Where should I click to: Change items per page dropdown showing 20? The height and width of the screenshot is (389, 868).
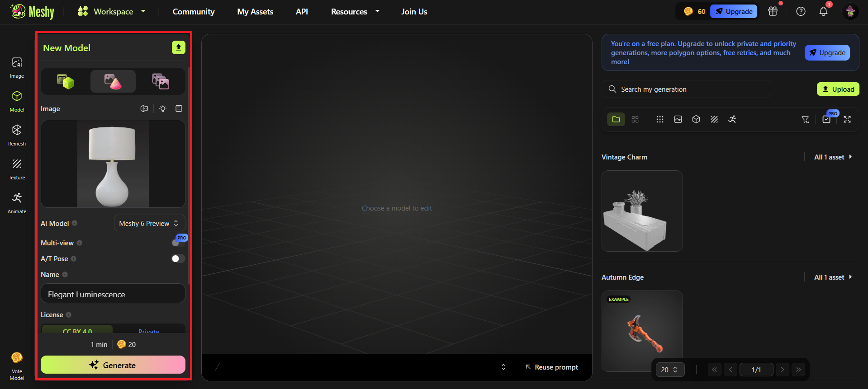click(670, 370)
